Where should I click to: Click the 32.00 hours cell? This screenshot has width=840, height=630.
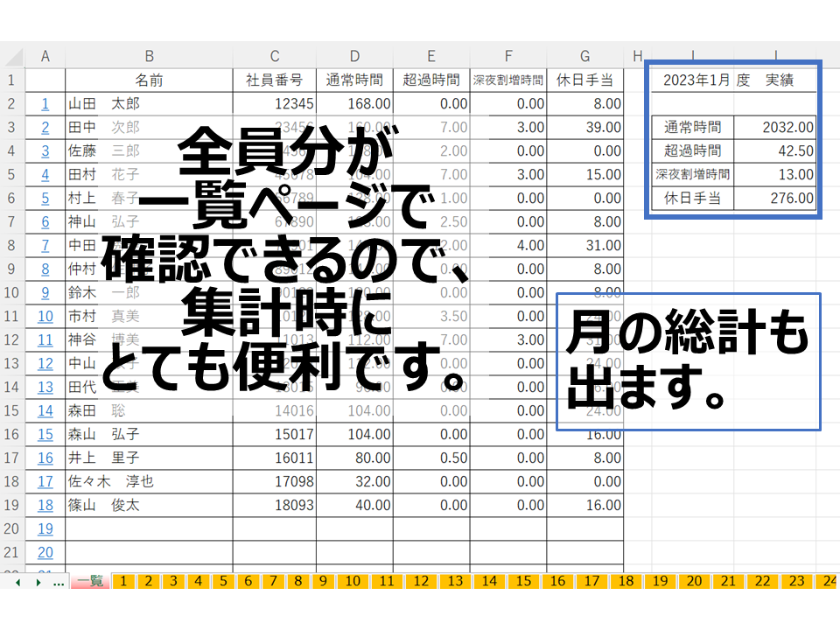[x=354, y=481]
